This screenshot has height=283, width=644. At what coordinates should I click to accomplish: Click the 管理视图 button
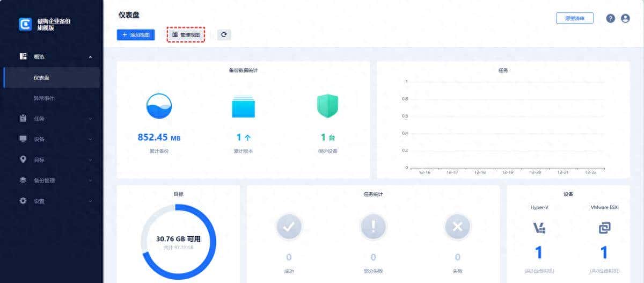(x=186, y=34)
